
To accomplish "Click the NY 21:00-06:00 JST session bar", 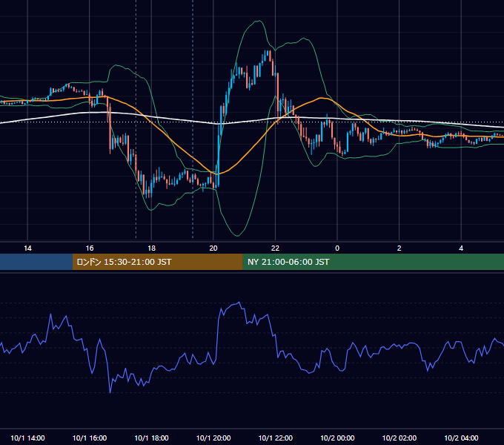I will [373, 262].
